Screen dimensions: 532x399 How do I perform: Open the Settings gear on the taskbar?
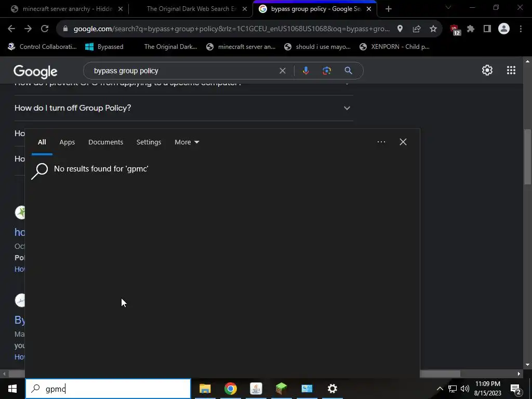click(332, 389)
